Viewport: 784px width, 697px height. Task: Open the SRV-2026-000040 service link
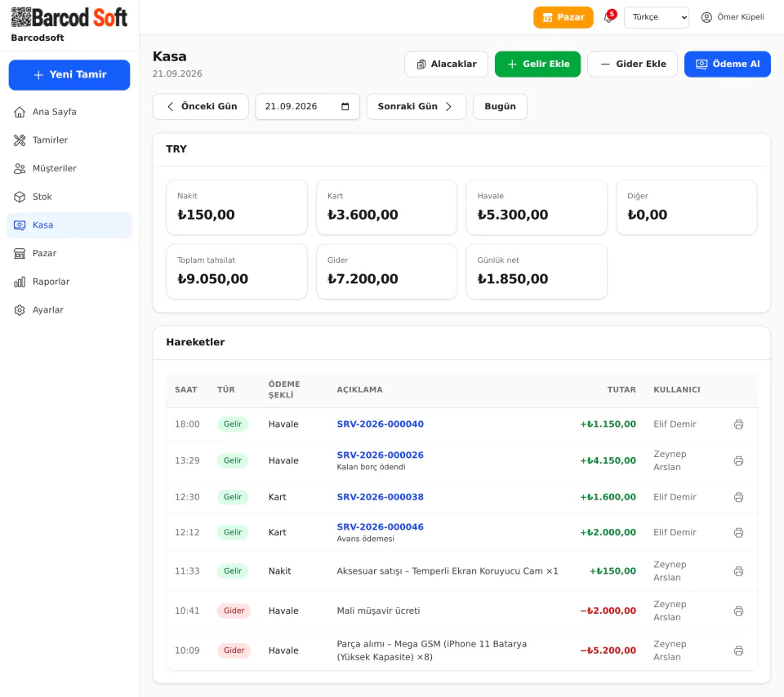[380, 424]
